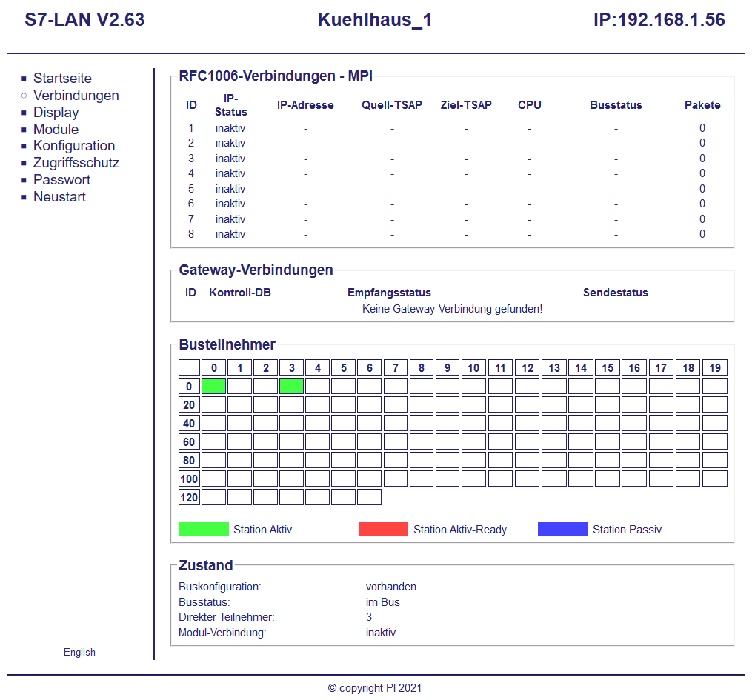Click the green Station Aktiv legend swatch
This screenshot has height=700, width=755.
click(204, 529)
